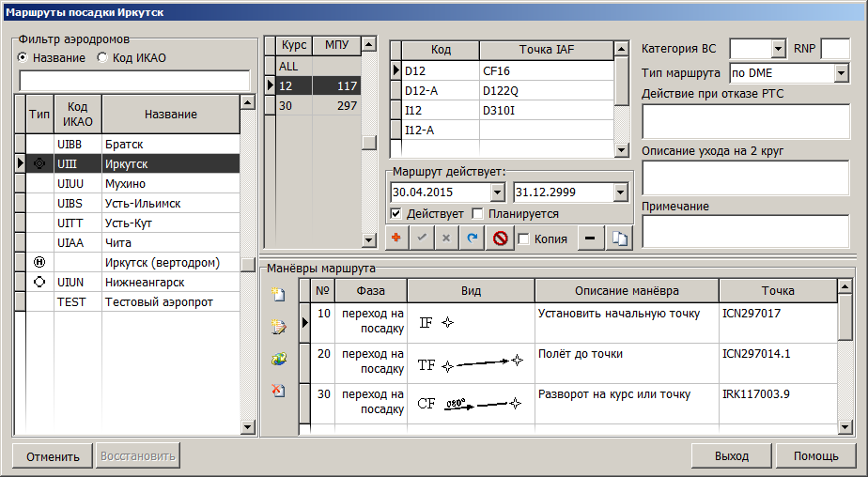Click the edit maneuver pencil icon

pos(278,327)
